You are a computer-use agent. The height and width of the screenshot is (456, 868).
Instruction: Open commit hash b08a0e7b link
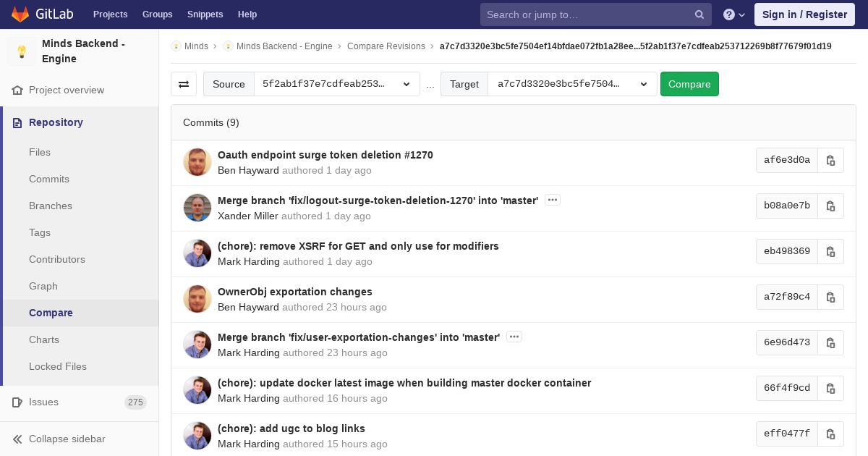[x=786, y=206]
